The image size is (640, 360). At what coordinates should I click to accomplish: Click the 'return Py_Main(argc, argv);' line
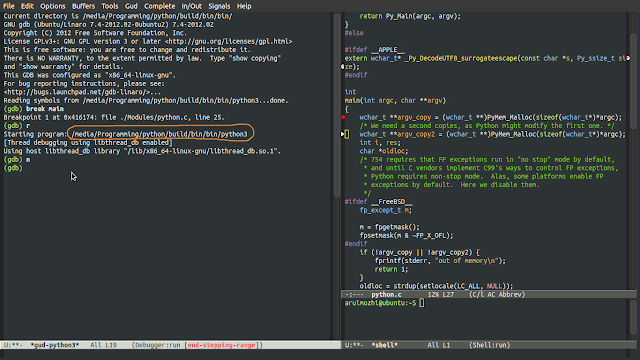pyautogui.click(x=410, y=16)
